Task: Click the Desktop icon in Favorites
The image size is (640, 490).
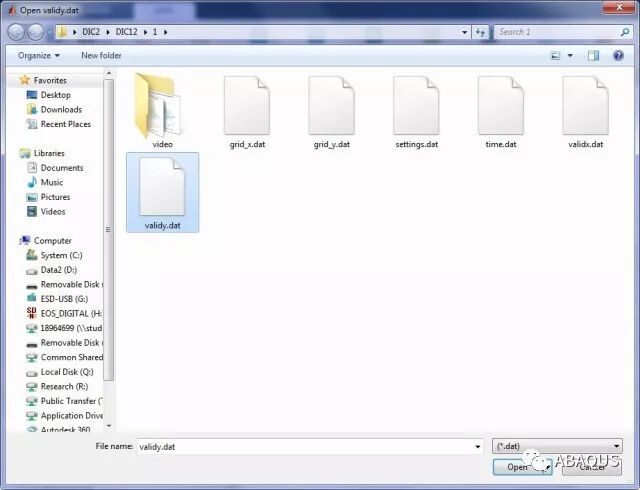Action: (x=31, y=95)
